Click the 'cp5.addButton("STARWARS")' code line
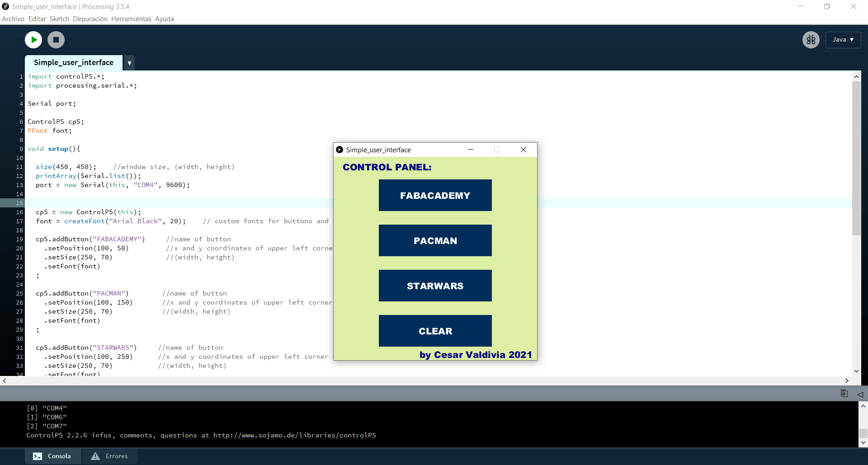868x465 pixels. 86,348
